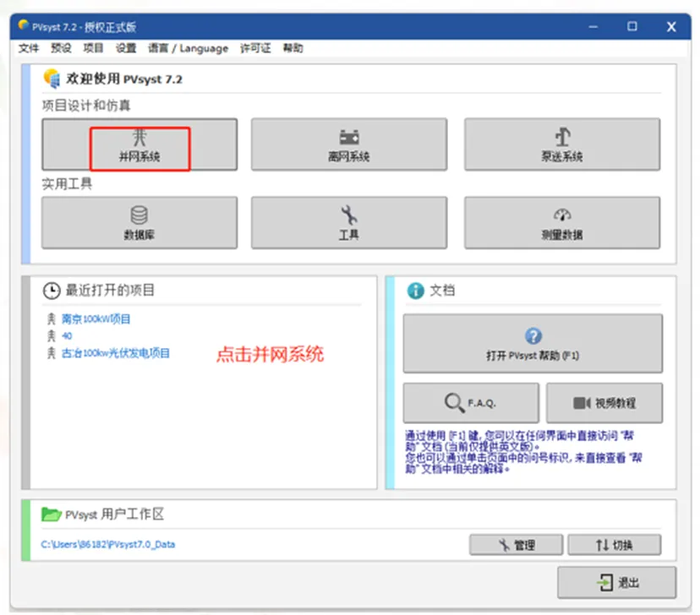Open recent project 南京100kW项目

click(96, 318)
